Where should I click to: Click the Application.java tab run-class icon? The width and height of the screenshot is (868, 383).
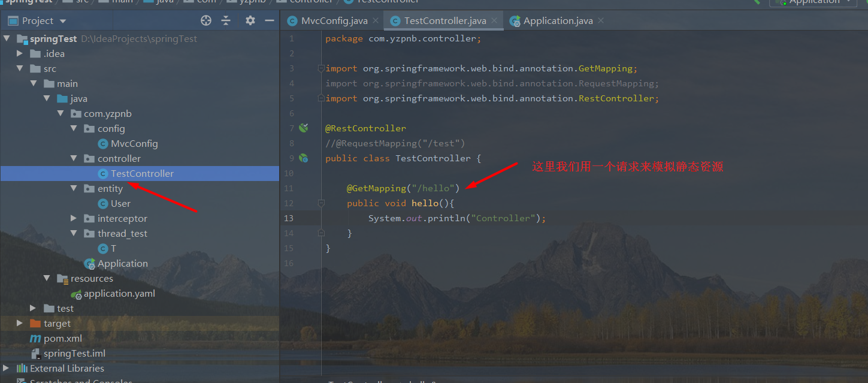[x=515, y=21]
